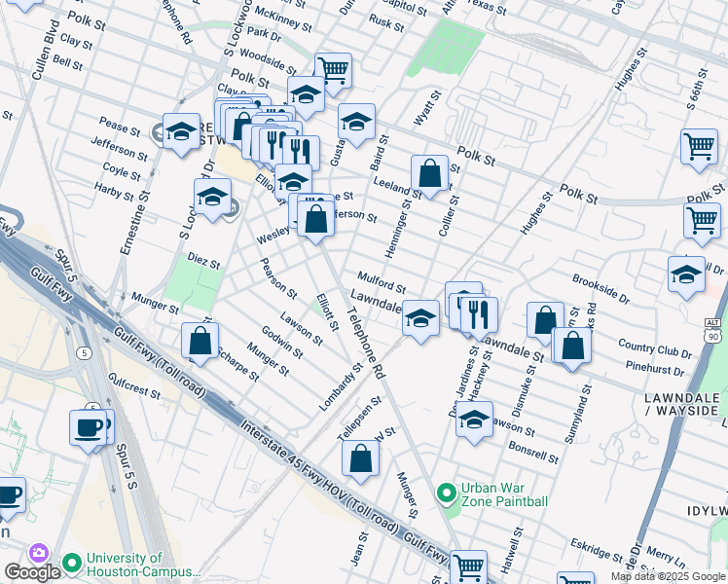
Task: Click the Interstate 45 Fwy HOV (Toll road) label
Action: pos(319,477)
